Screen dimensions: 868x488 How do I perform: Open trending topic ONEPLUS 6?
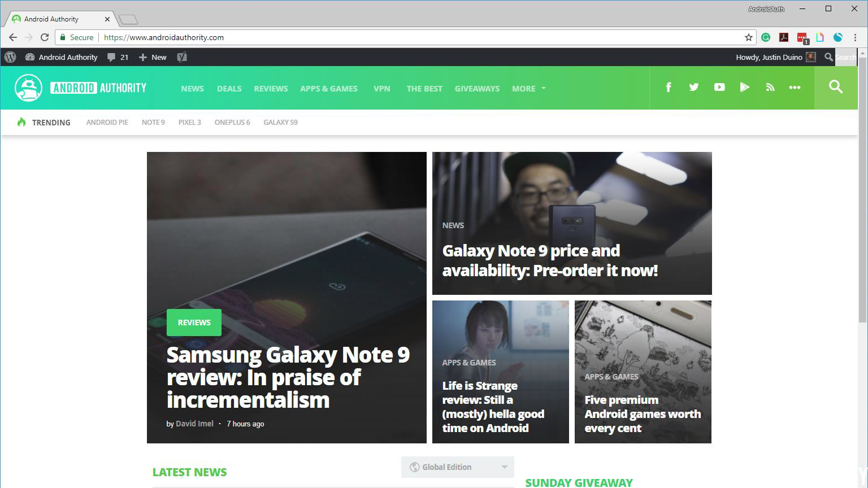(232, 122)
